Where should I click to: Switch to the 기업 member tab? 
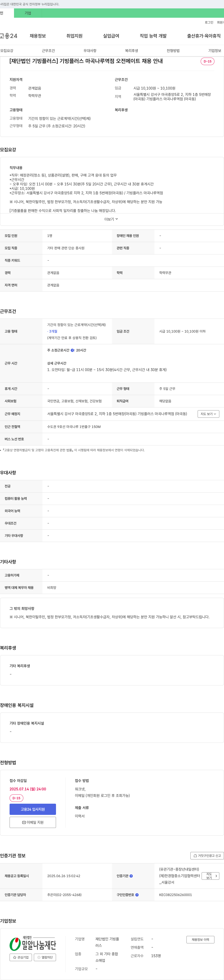[28, 13]
